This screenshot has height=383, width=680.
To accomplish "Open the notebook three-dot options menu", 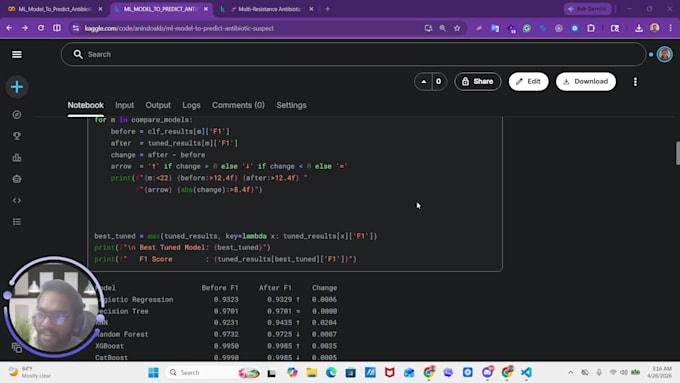I will point(635,82).
